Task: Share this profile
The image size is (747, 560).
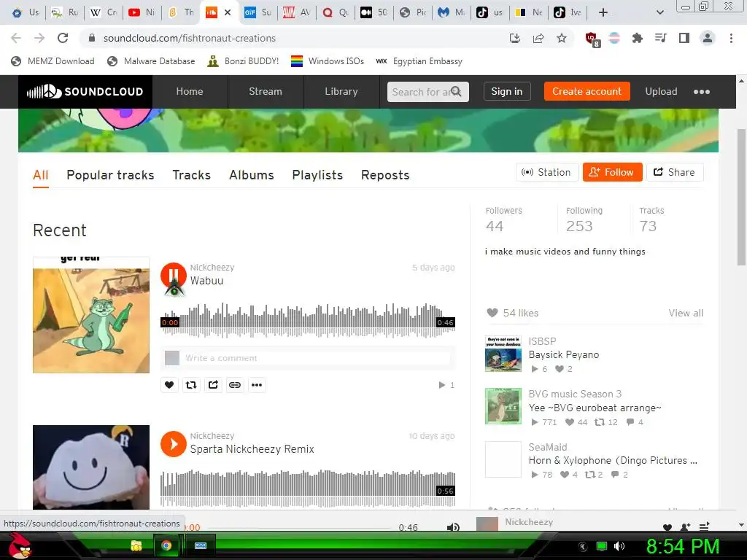Action: [675, 172]
